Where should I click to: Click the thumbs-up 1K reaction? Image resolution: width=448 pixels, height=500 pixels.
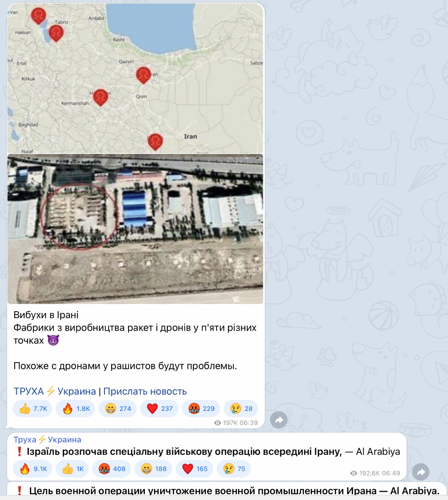click(x=74, y=469)
